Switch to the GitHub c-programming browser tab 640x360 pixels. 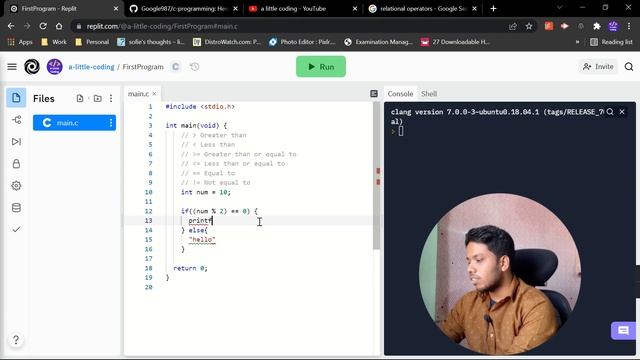coord(184,9)
